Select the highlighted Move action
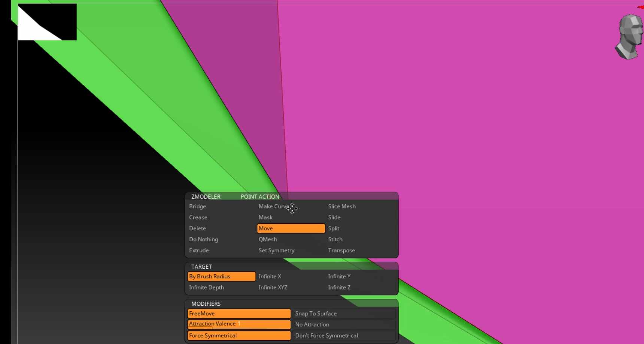Image resolution: width=644 pixels, height=344 pixels. pyautogui.click(x=291, y=228)
